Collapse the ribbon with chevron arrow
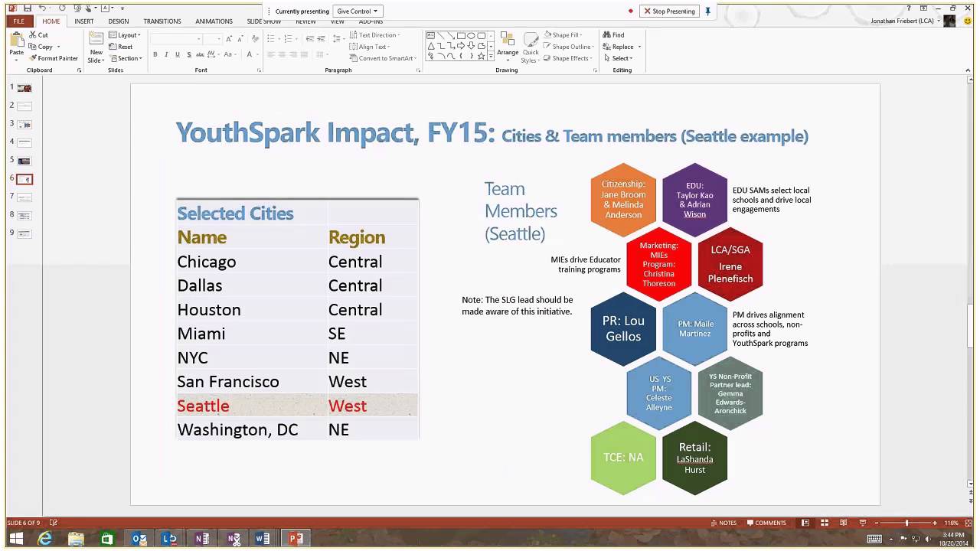This screenshot has width=980, height=551. point(969,70)
